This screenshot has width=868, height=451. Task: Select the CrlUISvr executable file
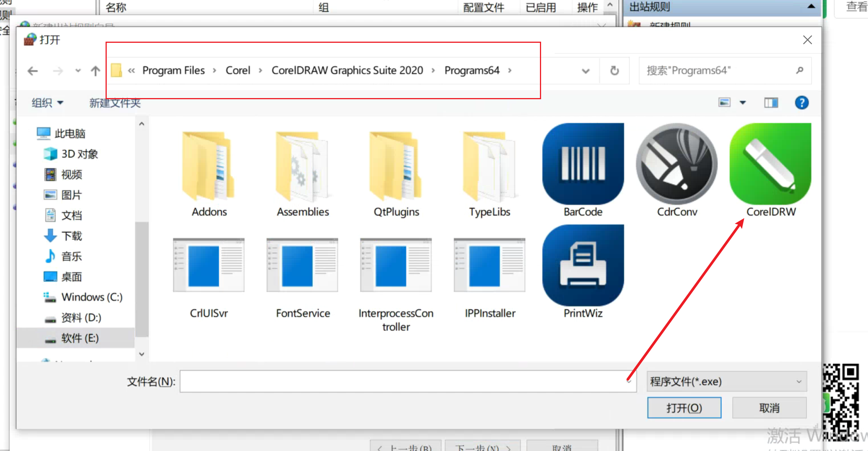[209, 265]
